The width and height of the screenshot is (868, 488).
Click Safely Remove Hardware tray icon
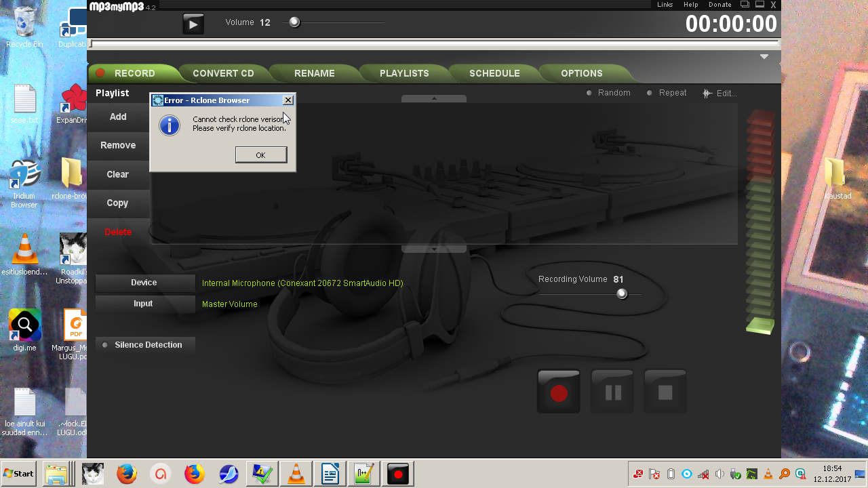[736, 474]
